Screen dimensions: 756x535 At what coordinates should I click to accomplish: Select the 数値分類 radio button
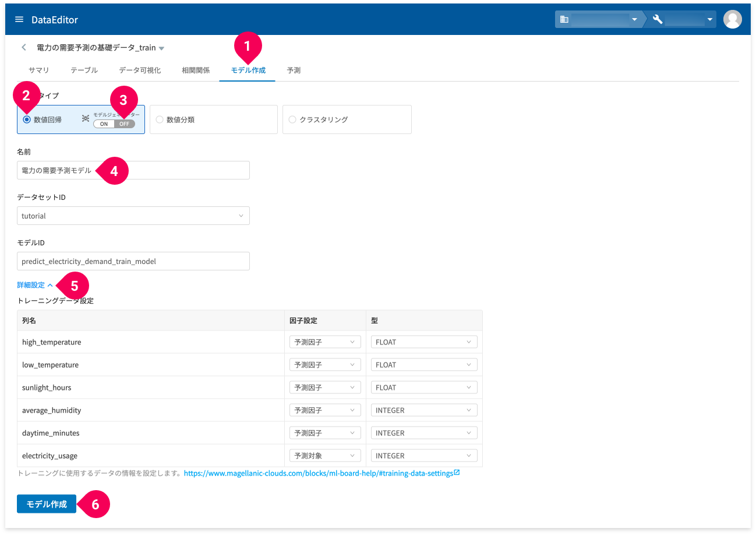point(160,119)
